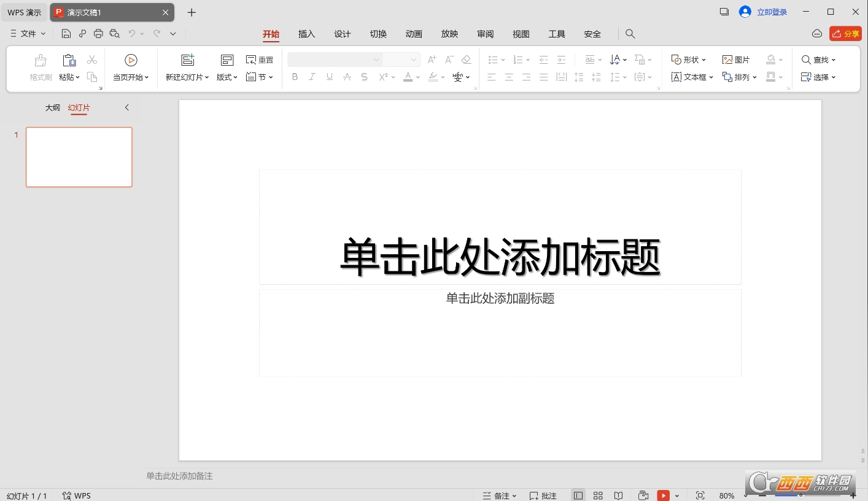Click the zoom slider in status bar

(x=807, y=495)
